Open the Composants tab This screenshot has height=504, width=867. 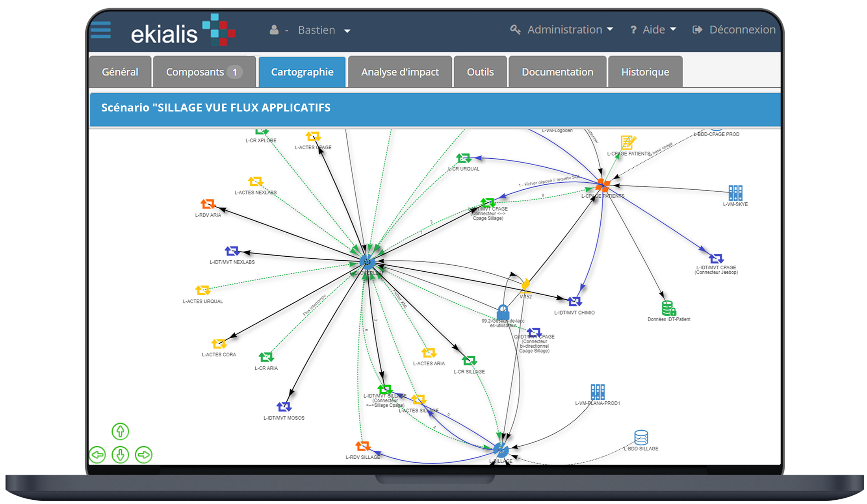point(204,72)
